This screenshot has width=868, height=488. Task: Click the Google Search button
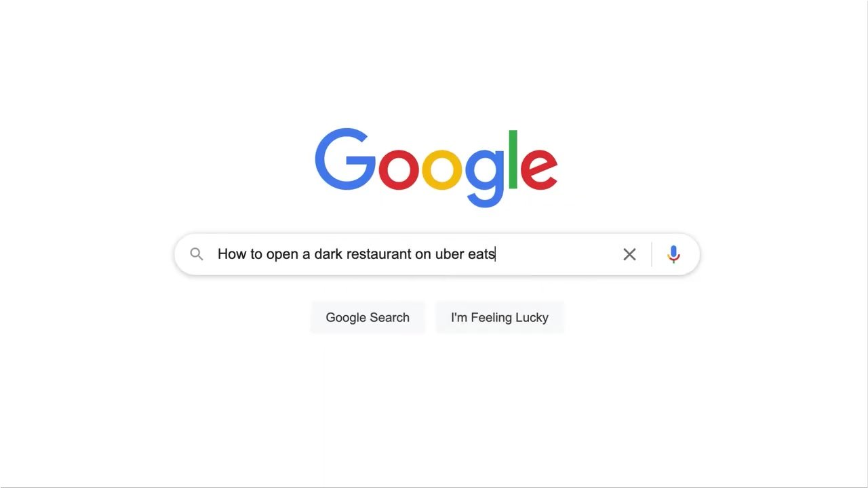[x=368, y=317]
